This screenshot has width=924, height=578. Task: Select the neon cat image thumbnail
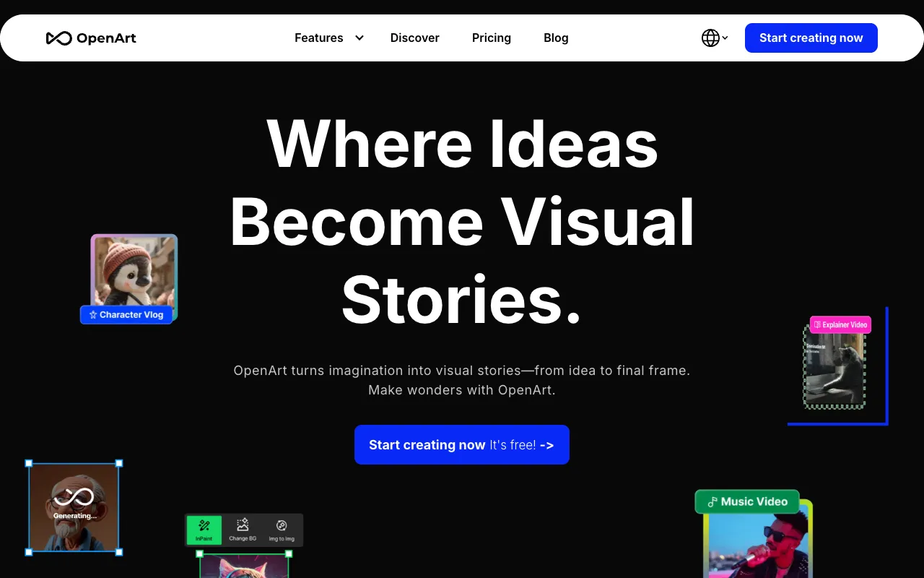pyautogui.click(x=244, y=567)
